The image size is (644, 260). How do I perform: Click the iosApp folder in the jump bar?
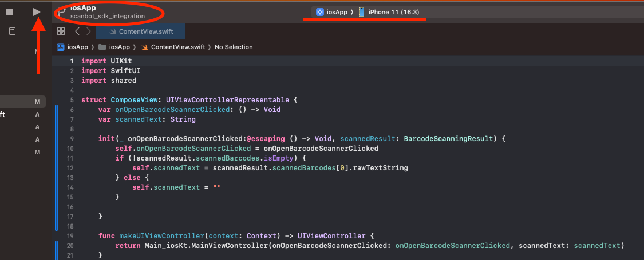(x=120, y=47)
